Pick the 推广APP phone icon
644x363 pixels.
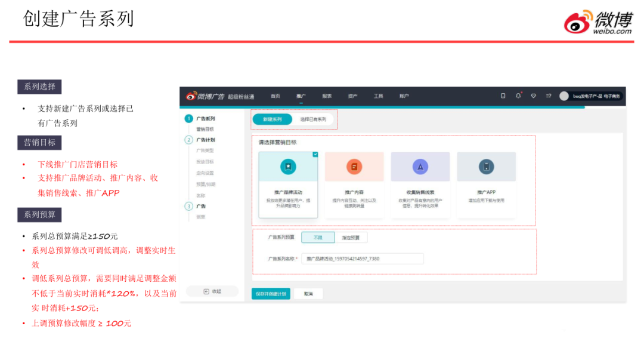tap(486, 167)
